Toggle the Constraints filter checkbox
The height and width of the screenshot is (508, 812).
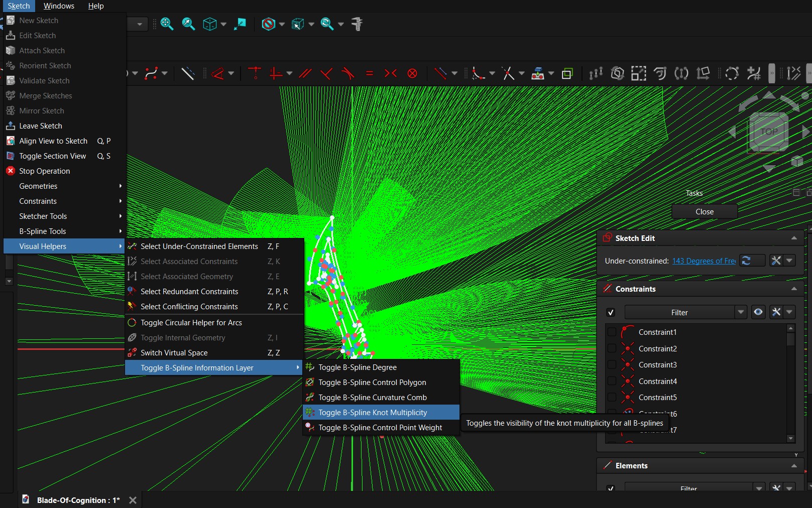click(x=611, y=312)
